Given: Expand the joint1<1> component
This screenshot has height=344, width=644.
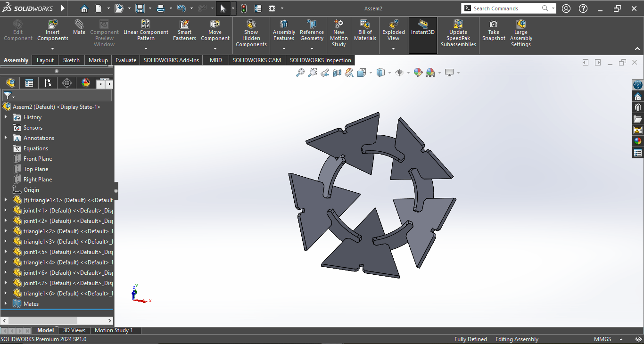Looking at the screenshot, I should [6, 211].
